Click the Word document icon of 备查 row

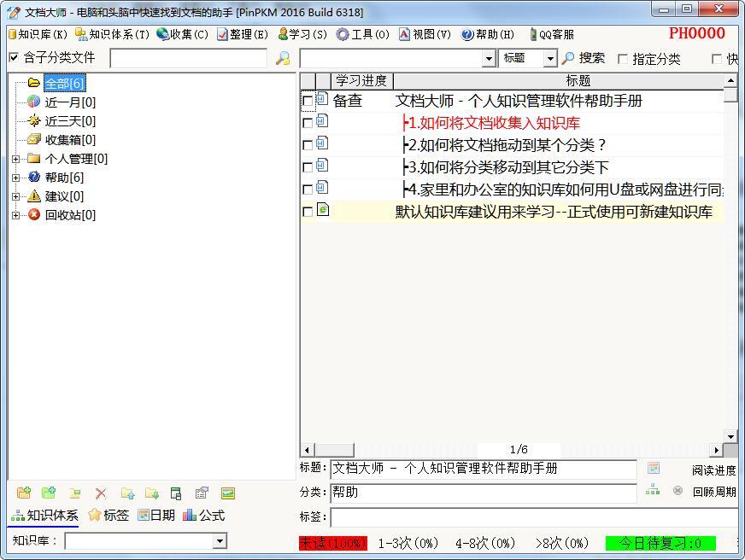[x=322, y=98]
